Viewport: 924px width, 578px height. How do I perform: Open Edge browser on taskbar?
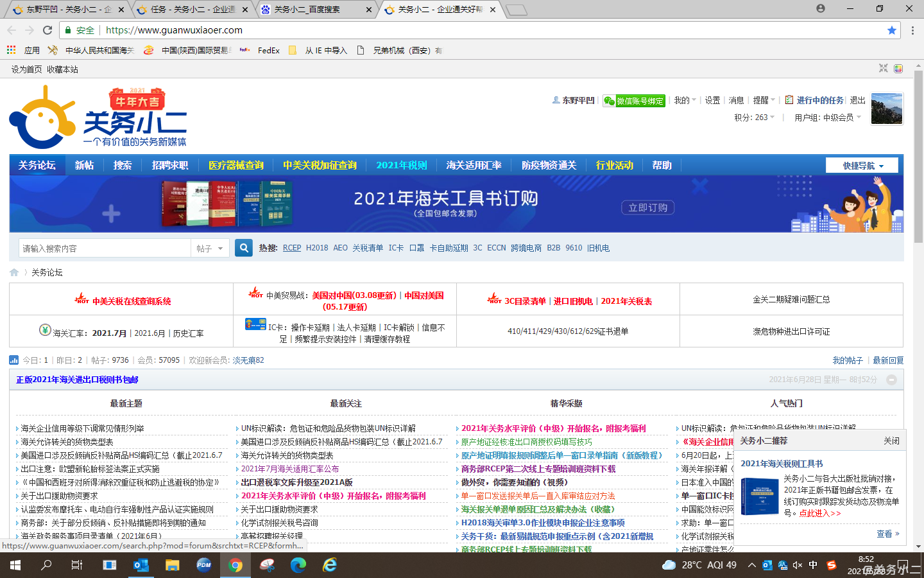pyautogui.click(x=298, y=565)
